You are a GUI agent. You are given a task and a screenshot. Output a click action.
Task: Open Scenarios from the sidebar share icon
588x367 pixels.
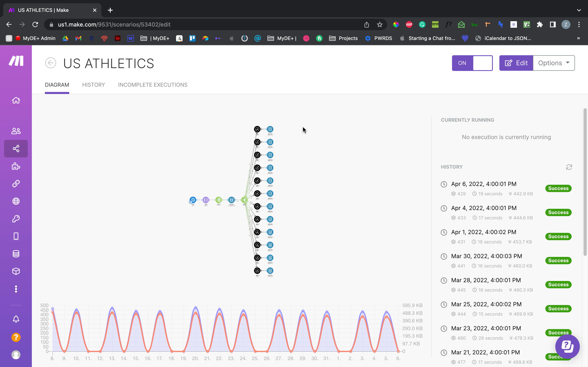coord(16,149)
